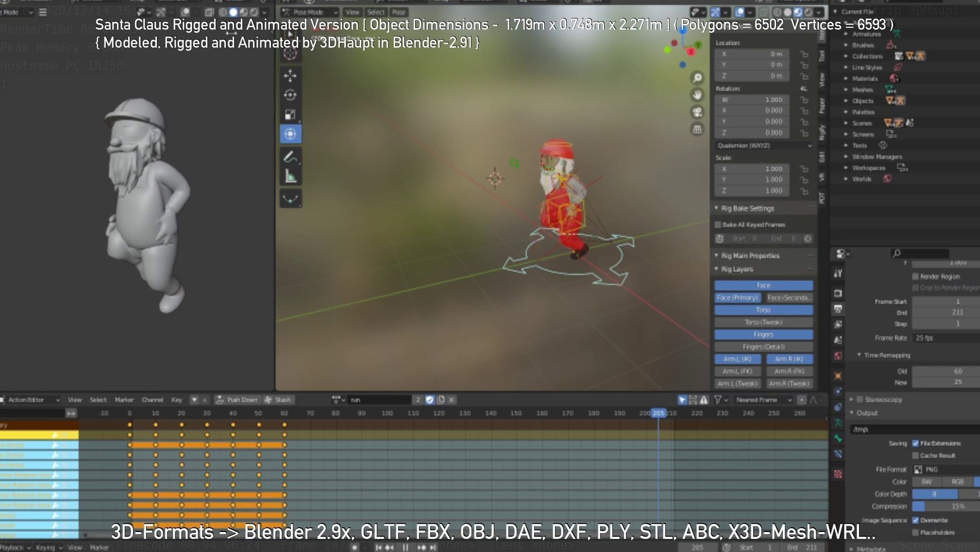Open the Output properties tab icon
The image size is (980, 552).
point(838,309)
